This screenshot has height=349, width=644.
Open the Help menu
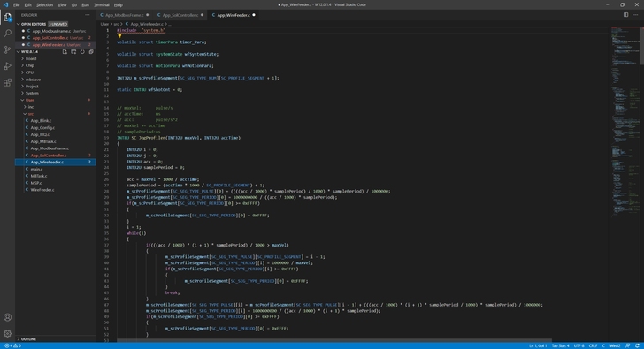tap(119, 5)
